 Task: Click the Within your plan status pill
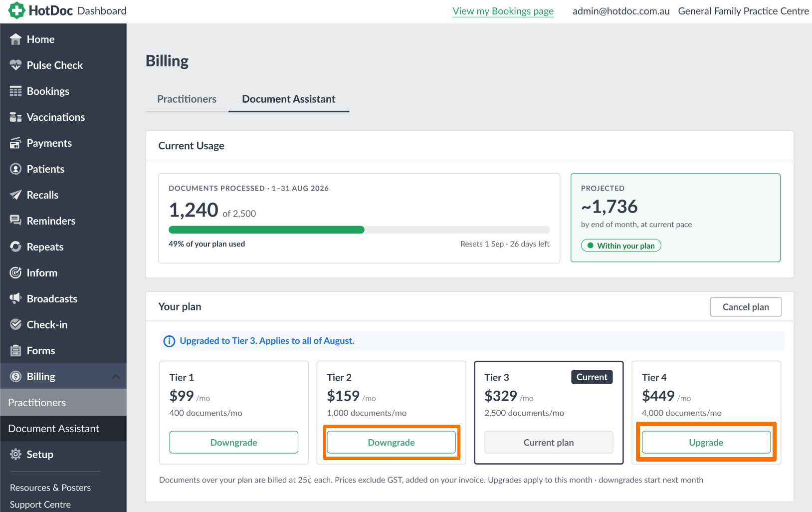pos(621,246)
